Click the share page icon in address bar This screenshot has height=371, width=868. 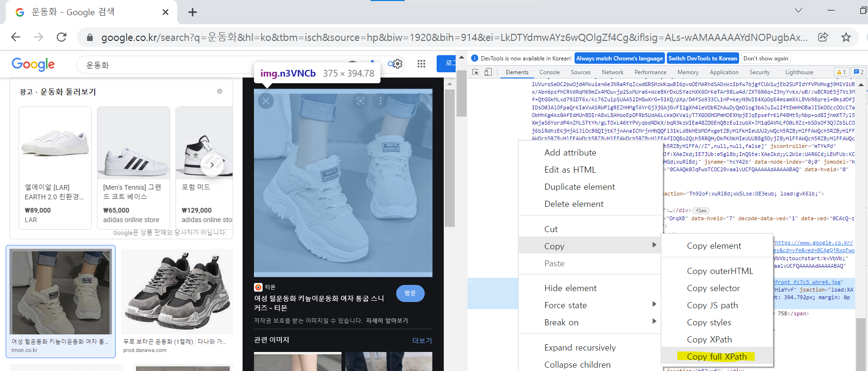(x=823, y=37)
